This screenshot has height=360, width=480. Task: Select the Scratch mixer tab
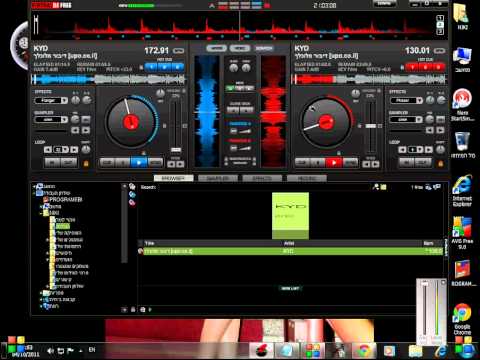tap(264, 48)
